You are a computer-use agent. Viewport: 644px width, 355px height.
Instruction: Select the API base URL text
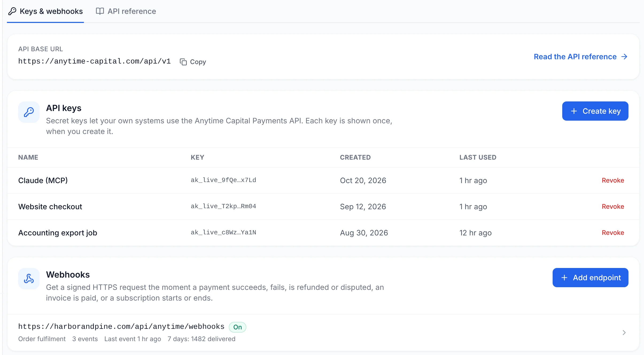pyautogui.click(x=94, y=61)
